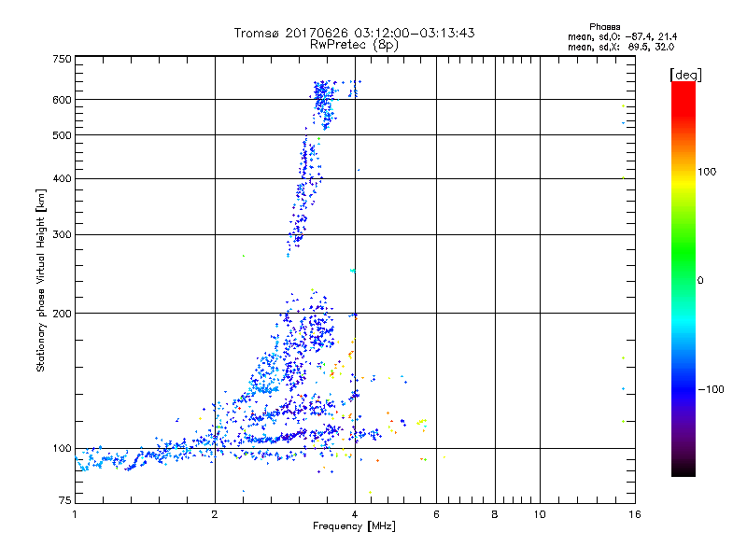Viewport: 747px width, 560px height.
Task: Click the plot title with Tromsø date and time
Action: [x=354, y=33]
